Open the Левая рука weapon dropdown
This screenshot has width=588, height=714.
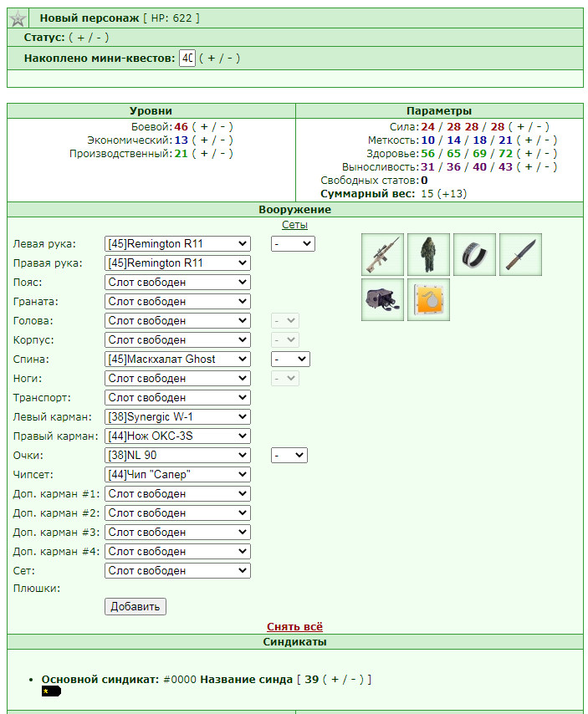tap(177, 243)
